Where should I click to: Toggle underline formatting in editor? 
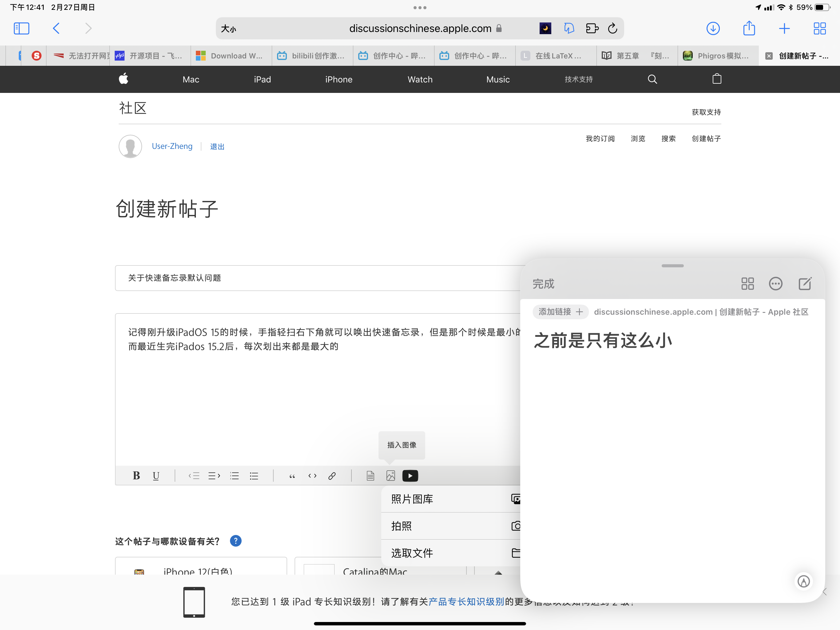[x=156, y=476]
